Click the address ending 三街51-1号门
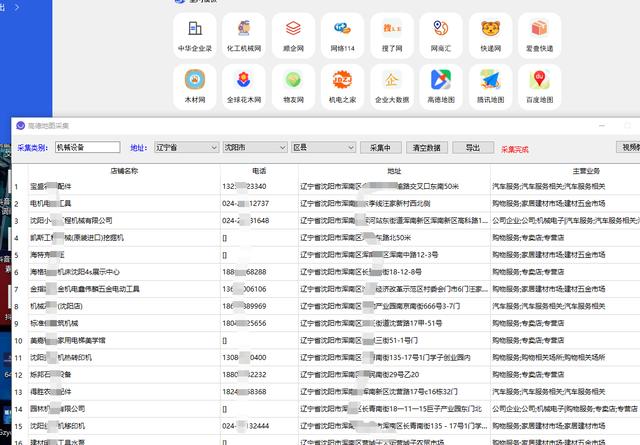Image resolution: width=640 pixels, height=445 pixels. (x=359, y=340)
